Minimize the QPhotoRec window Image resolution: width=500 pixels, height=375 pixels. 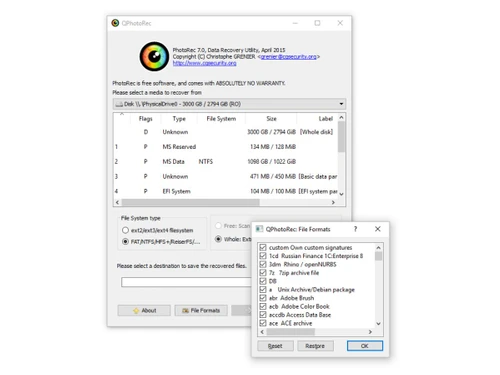[295, 23]
